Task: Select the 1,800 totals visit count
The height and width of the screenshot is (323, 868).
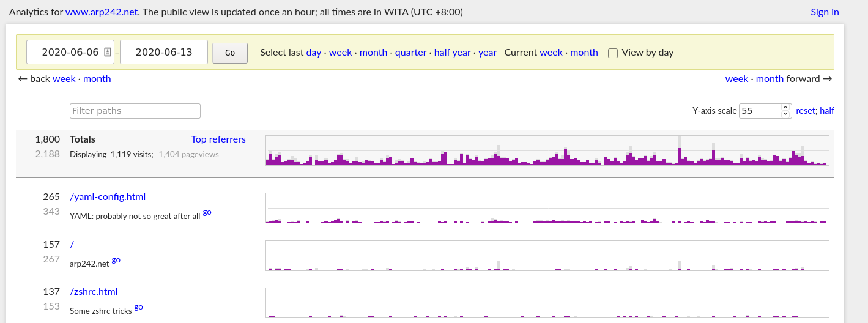Action: [47, 139]
